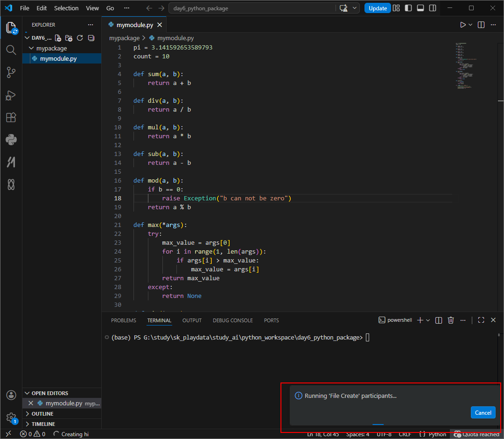This screenshot has height=439, width=504.
Task: Click the Quota reached status item
Action: click(x=476, y=434)
